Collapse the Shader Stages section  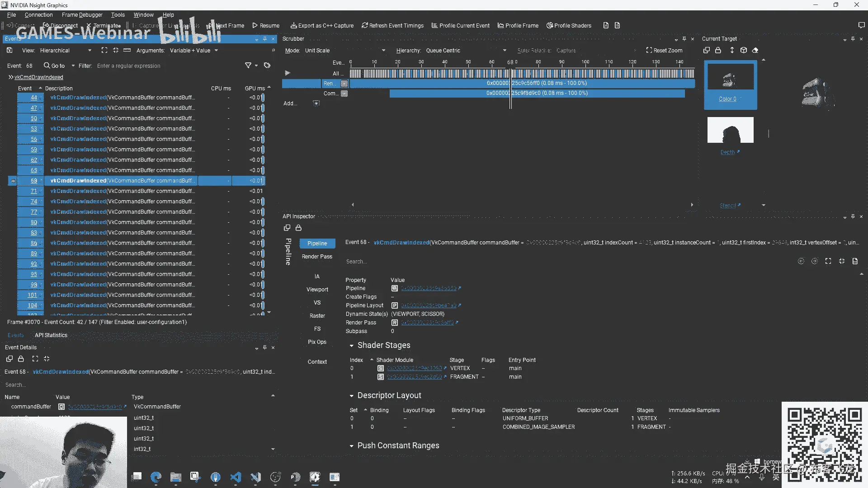(351, 346)
